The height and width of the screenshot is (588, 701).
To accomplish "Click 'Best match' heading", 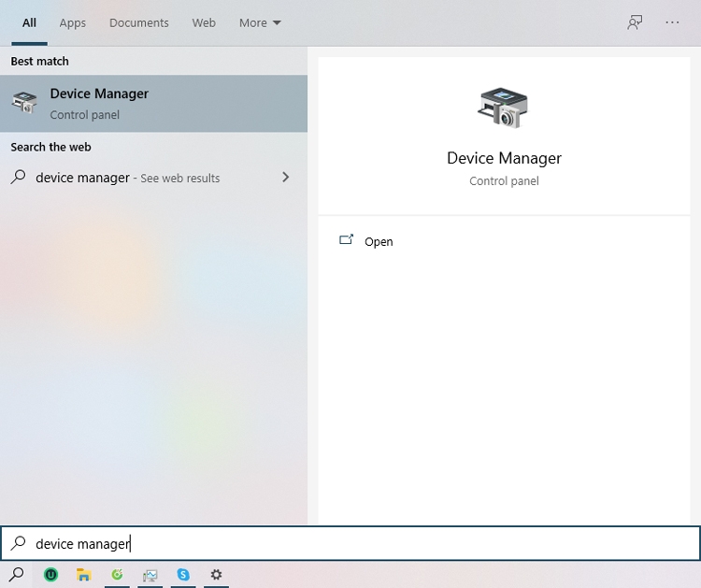I will (40, 62).
